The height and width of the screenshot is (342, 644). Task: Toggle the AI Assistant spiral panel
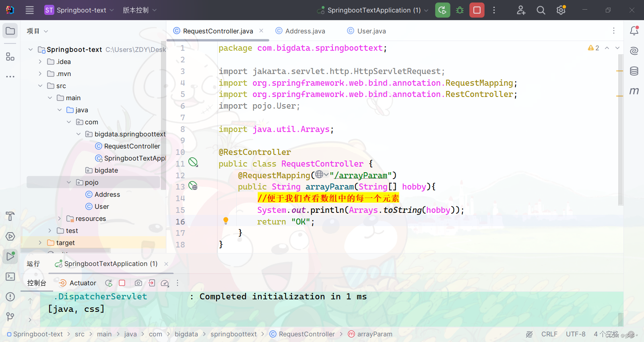pos(634,51)
